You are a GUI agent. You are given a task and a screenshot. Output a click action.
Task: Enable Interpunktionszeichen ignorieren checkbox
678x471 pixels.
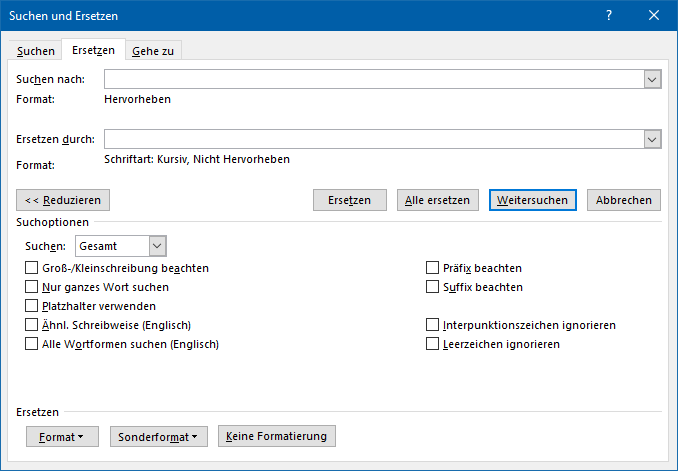pyautogui.click(x=432, y=325)
